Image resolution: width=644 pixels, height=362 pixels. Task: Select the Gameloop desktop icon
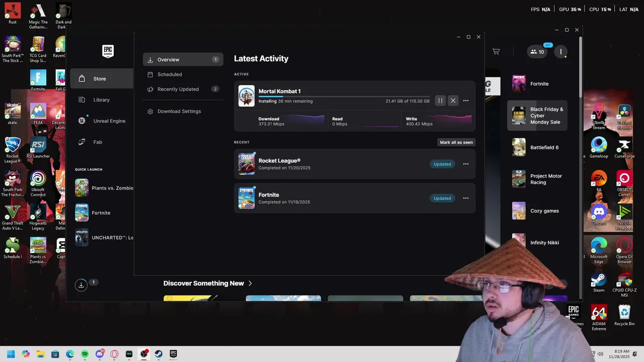coord(599,148)
